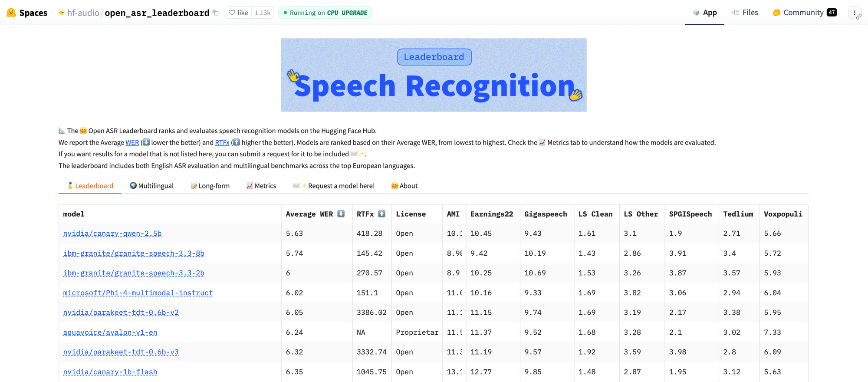Open the About tab
The image size is (868, 382).
(404, 186)
